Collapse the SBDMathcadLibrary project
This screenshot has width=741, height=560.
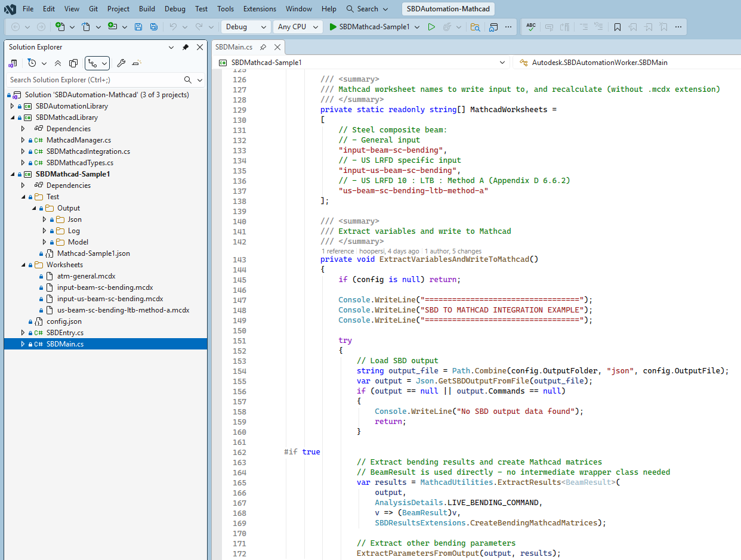coord(13,117)
